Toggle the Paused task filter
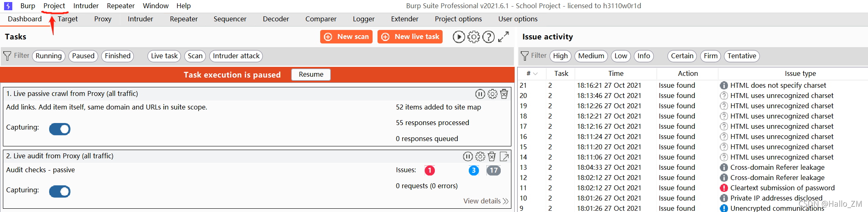Viewport: 868px width, 212px height. tap(83, 56)
